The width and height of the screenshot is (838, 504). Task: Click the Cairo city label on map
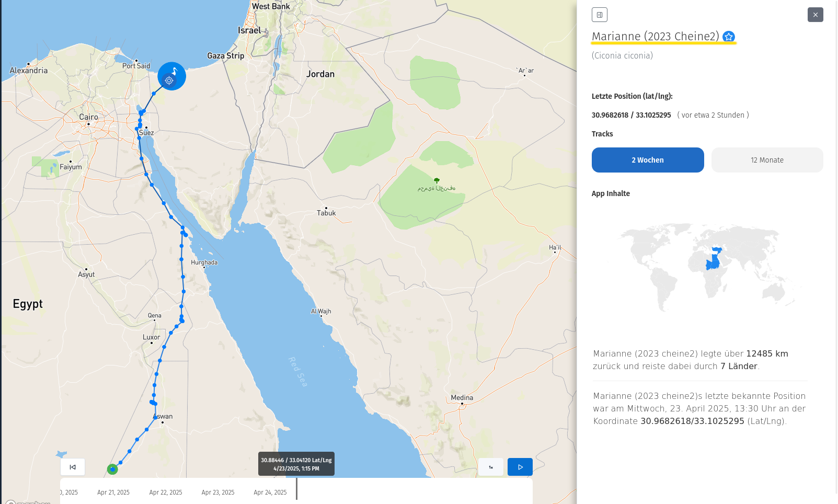[x=88, y=117]
